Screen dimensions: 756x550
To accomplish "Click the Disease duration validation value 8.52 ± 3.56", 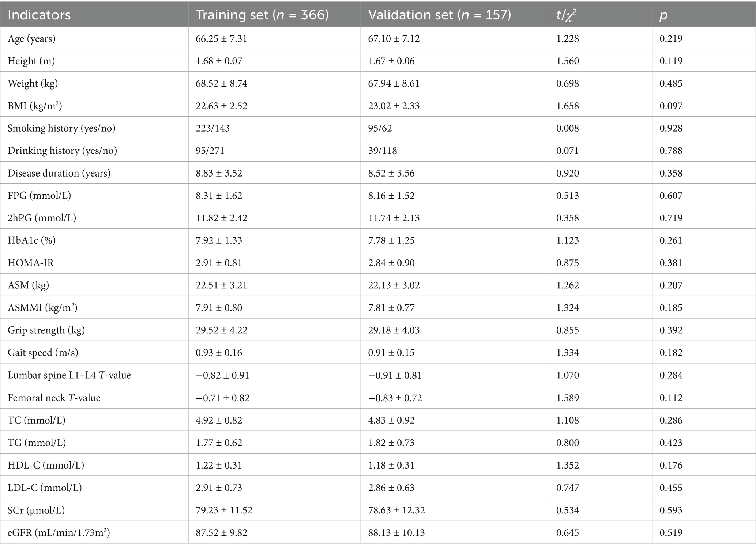I will pyautogui.click(x=391, y=173).
